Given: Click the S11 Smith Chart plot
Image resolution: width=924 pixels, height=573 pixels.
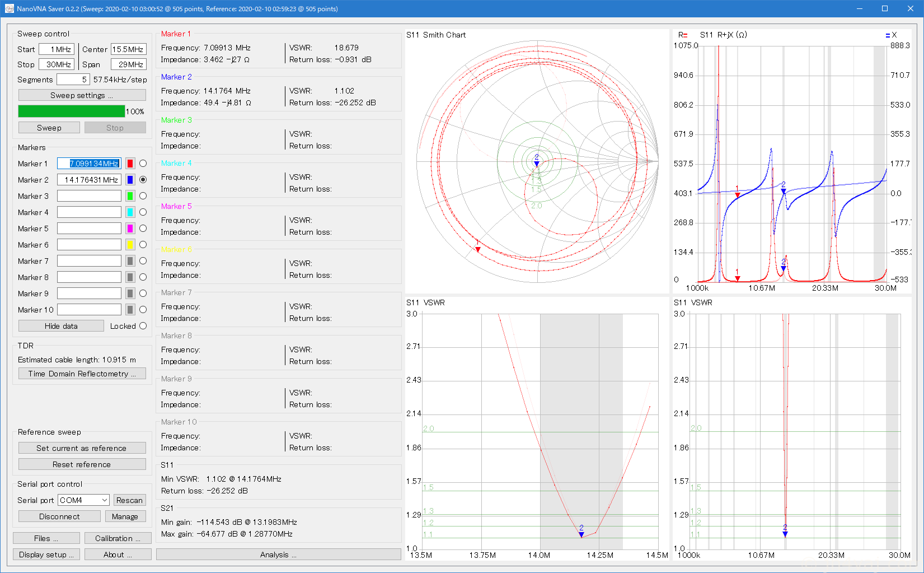Looking at the screenshot, I should point(537,161).
